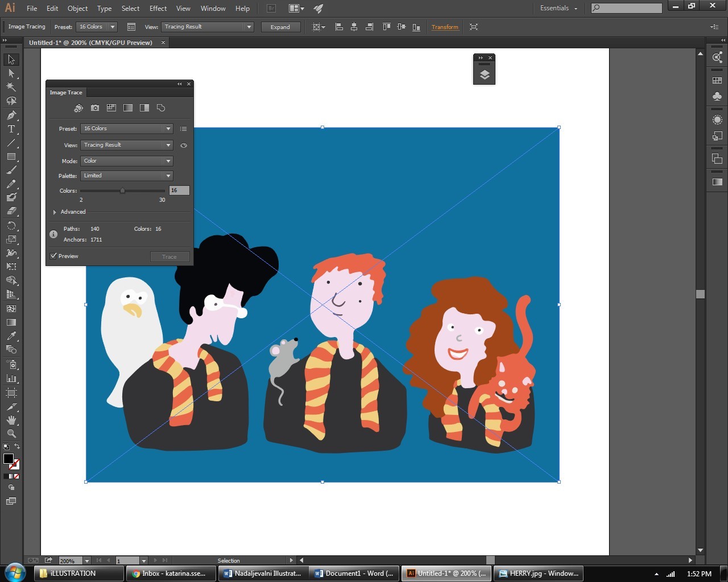Click the Gradient button under fill swatch

(x=11, y=476)
